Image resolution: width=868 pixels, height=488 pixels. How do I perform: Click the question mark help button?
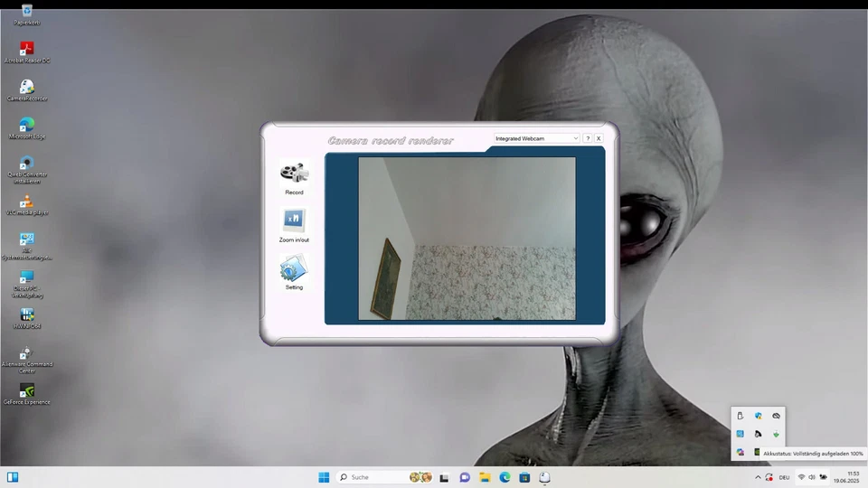588,138
